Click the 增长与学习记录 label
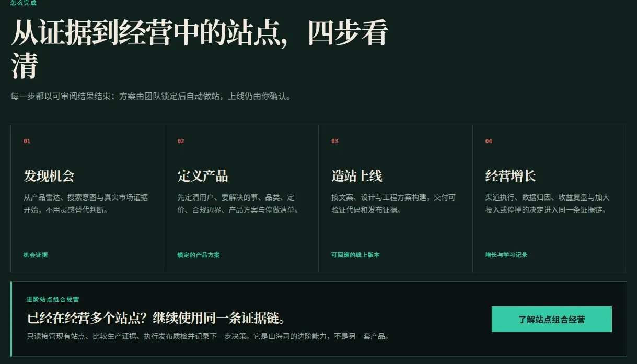The width and height of the screenshot is (637, 364). coord(506,255)
